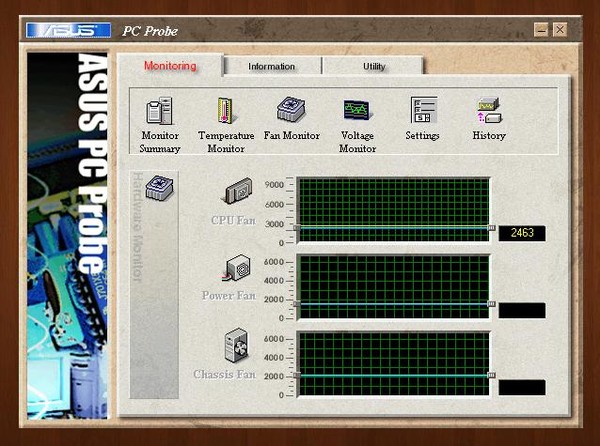Switch to the Information tab
Image resolution: width=600 pixels, height=446 pixels.
pyautogui.click(x=271, y=67)
